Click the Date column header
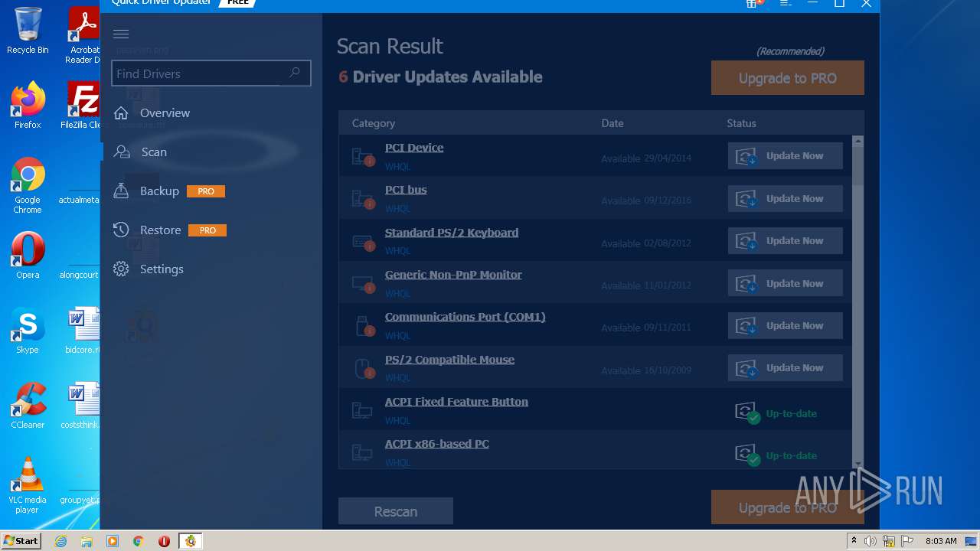The height and width of the screenshot is (551, 980). tap(612, 123)
